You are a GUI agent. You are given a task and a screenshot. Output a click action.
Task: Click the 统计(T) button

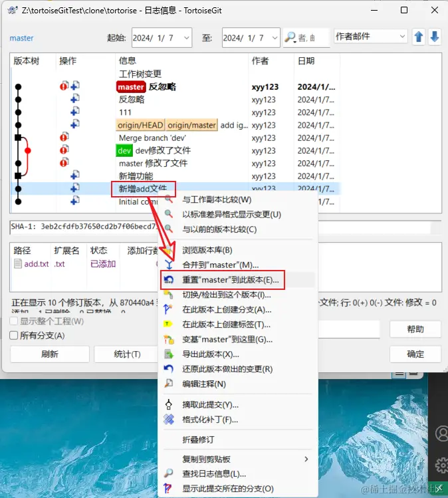point(126,354)
